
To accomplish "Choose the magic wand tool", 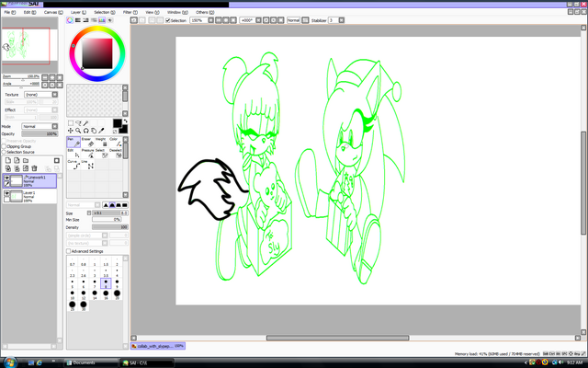I will 85,123.
